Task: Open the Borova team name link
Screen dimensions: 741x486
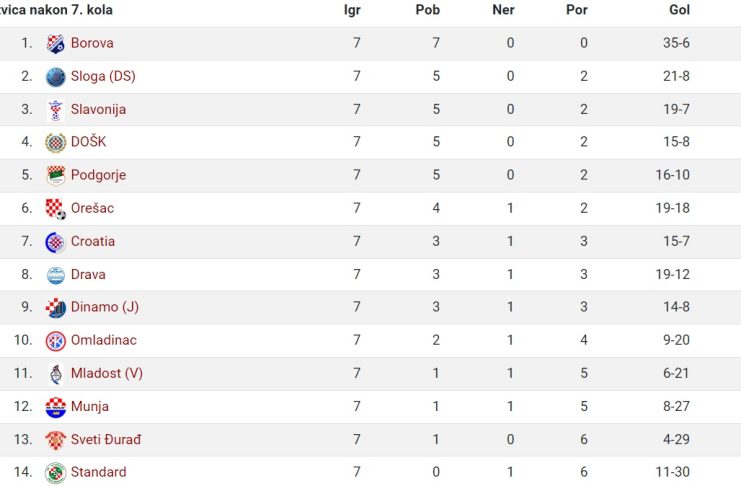Action: coord(92,43)
